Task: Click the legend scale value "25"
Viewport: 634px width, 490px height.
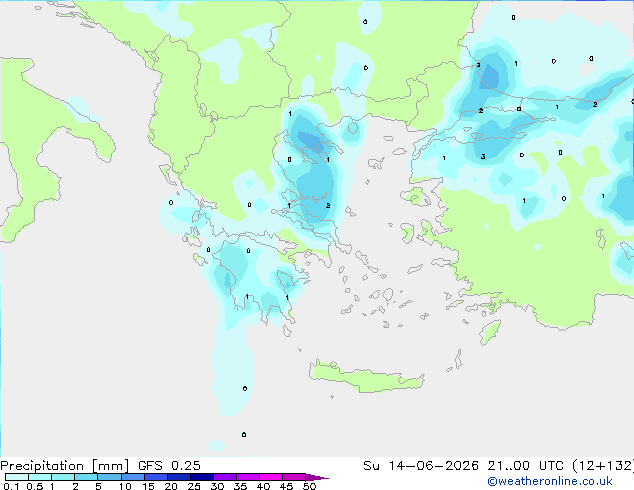Action: click(x=194, y=486)
